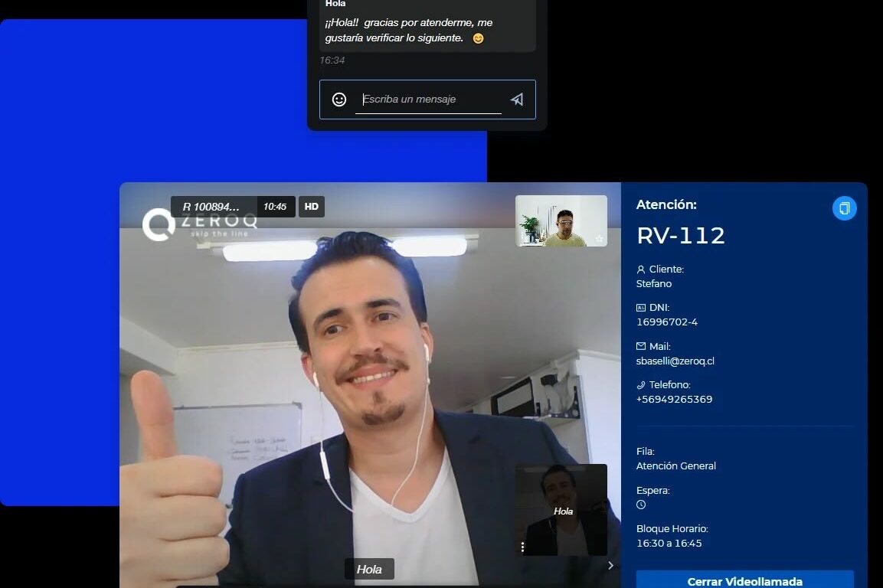883x588 pixels.
Task: Select the self-view camera preview thumbnail
Action: tap(561, 220)
